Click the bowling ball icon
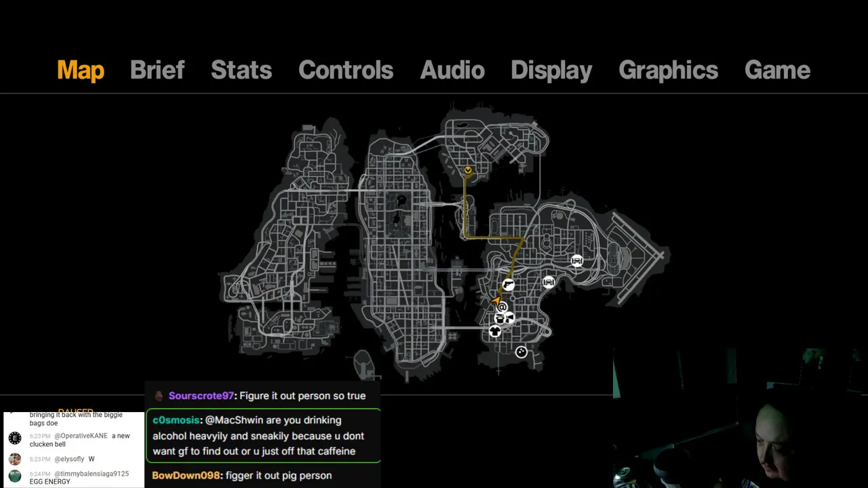Viewport: 868px width, 488px height. coord(521,352)
